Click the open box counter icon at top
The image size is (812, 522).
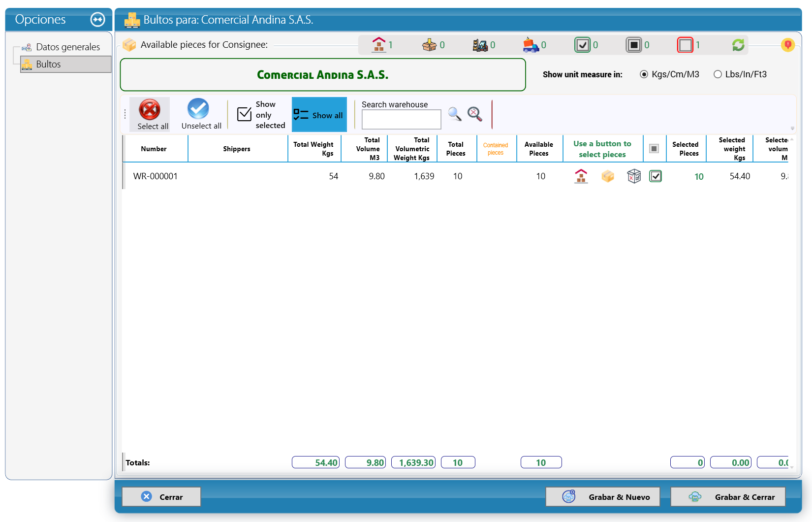(x=429, y=45)
